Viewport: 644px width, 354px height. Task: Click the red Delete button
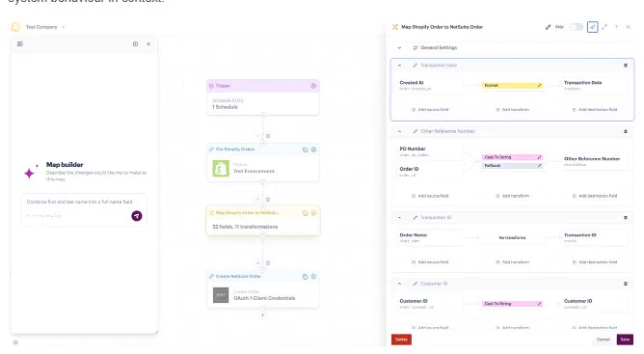[401, 340]
